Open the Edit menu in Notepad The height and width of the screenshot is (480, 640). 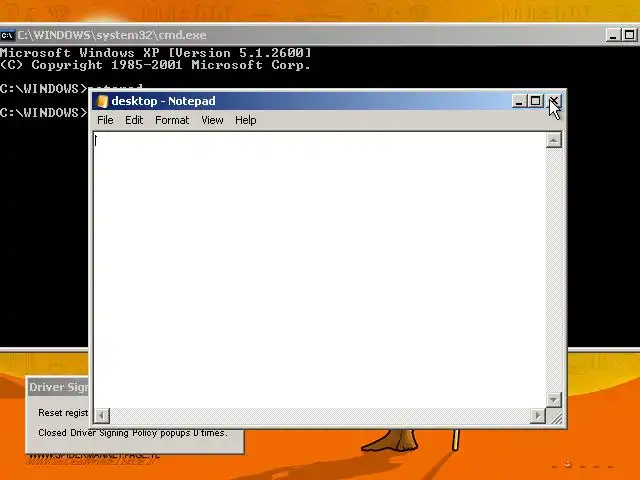[x=134, y=120]
